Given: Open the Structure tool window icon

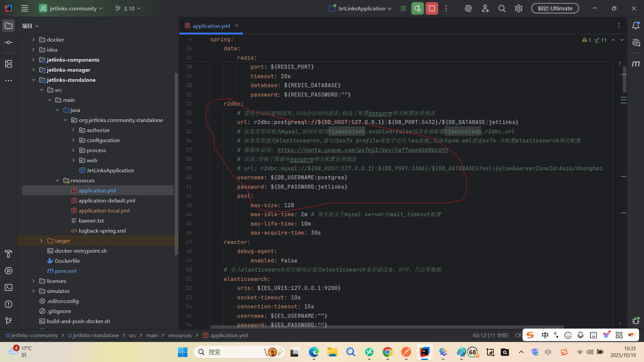Looking at the screenshot, I should [x=9, y=64].
